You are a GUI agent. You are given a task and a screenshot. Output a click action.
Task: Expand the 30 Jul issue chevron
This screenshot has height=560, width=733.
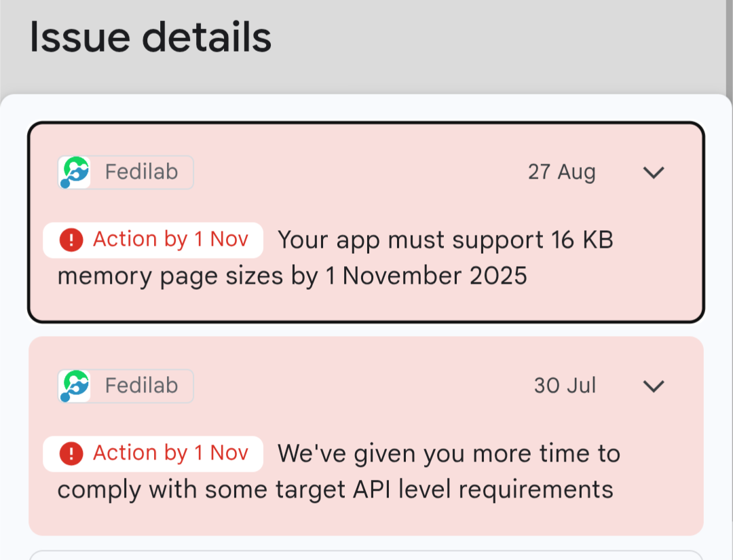click(653, 386)
